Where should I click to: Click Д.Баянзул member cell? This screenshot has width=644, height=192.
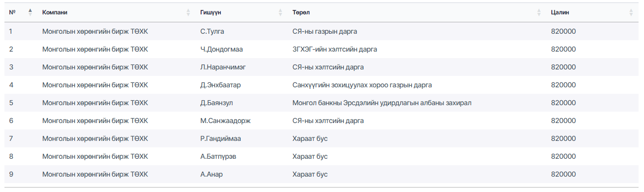[x=217, y=103]
